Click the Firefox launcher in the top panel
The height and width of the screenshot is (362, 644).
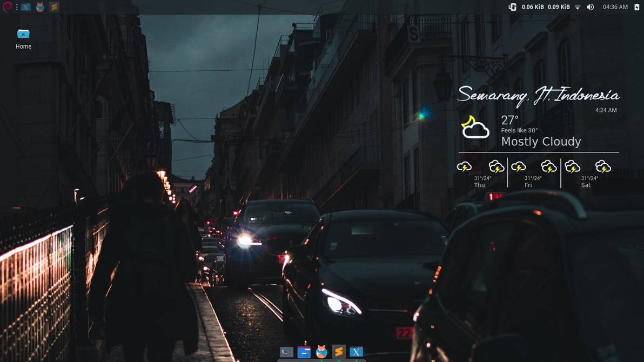[x=40, y=7]
